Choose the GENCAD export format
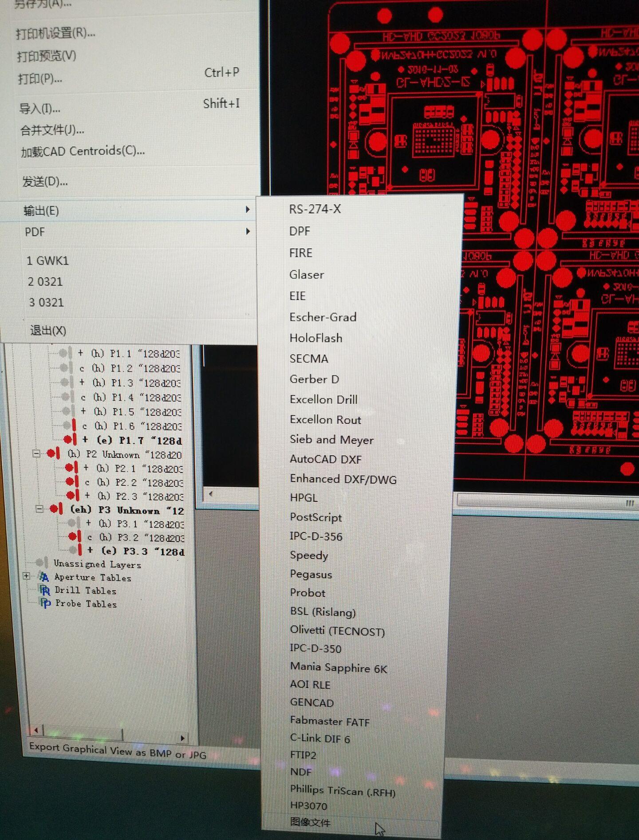 (x=312, y=702)
